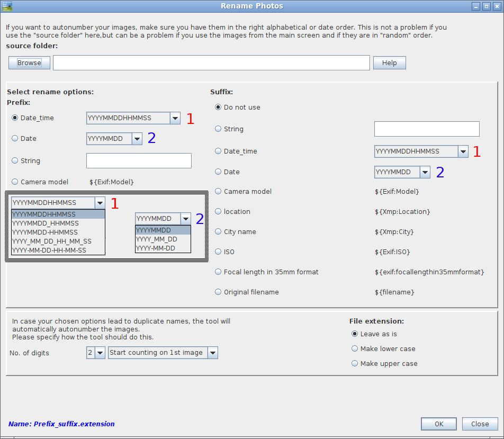Click the Prefix String text field

139,160
